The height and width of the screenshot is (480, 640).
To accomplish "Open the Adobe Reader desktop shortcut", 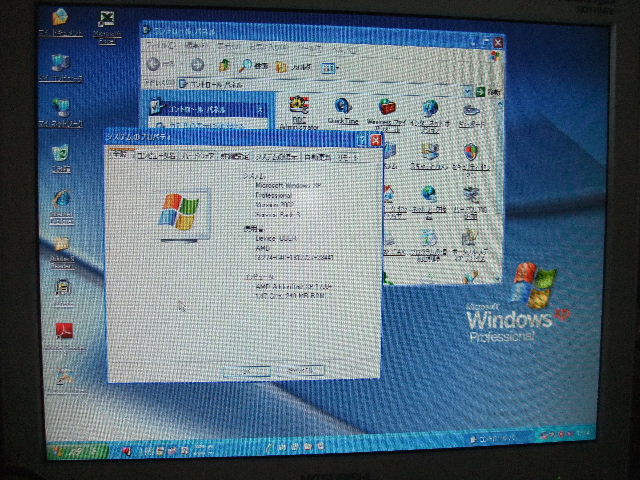I will [64, 337].
